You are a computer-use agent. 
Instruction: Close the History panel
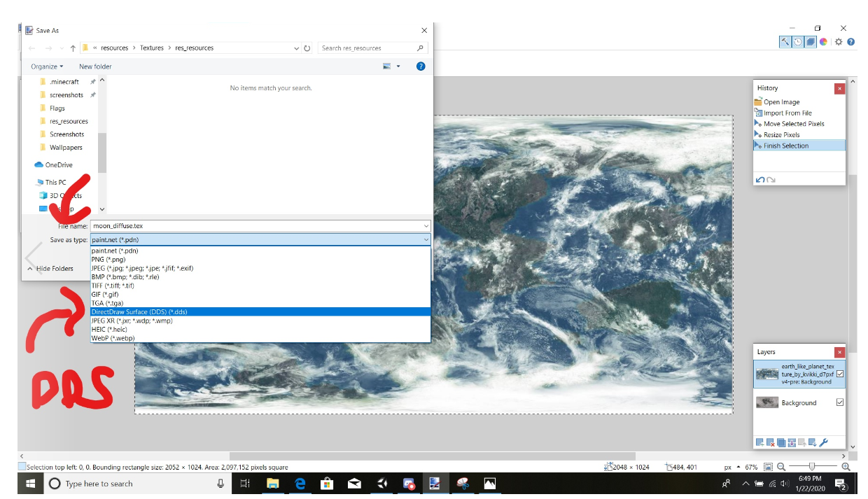pyautogui.click(x=839, y=88)
